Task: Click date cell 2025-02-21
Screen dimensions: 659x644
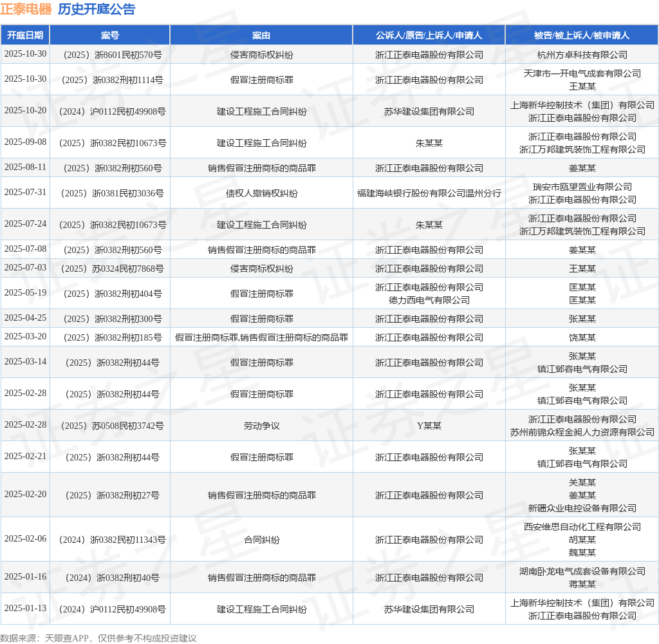Action: point(25,457)
